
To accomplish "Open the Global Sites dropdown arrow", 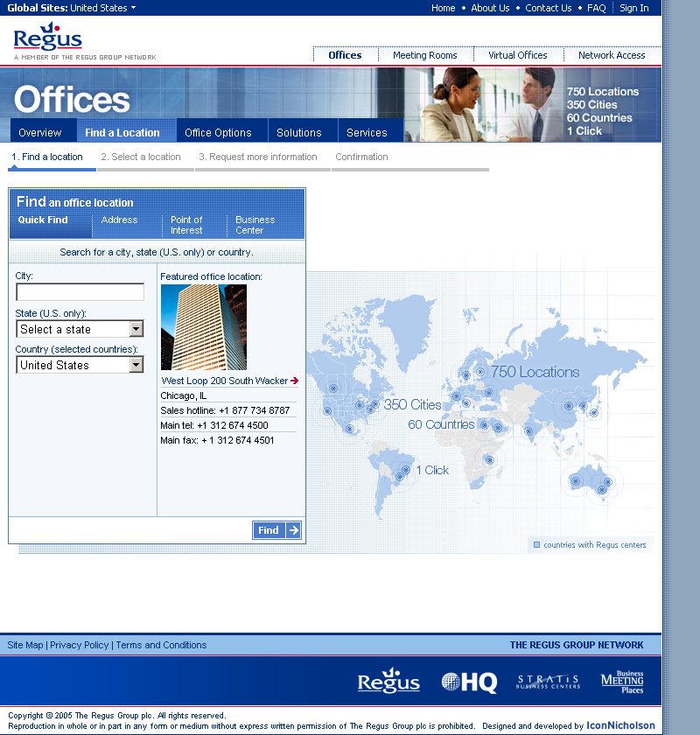I will (x=134, y=8).
